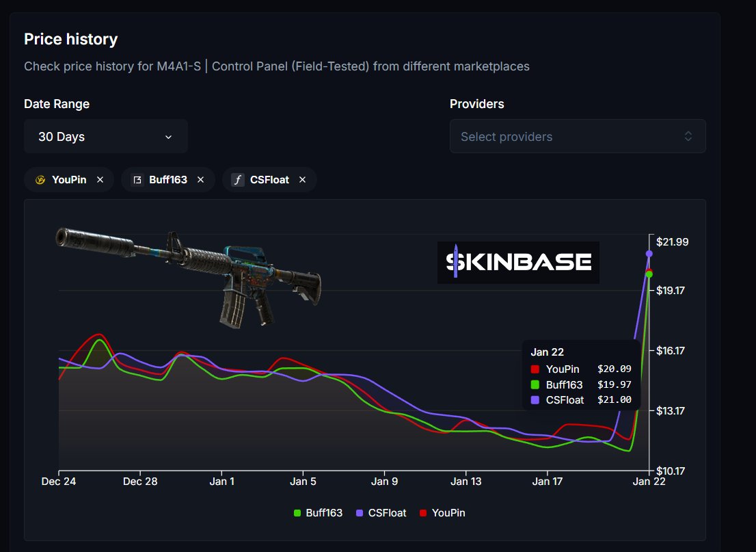Open the Select providers combo box

pyautogui.click(x=578, y=137)
